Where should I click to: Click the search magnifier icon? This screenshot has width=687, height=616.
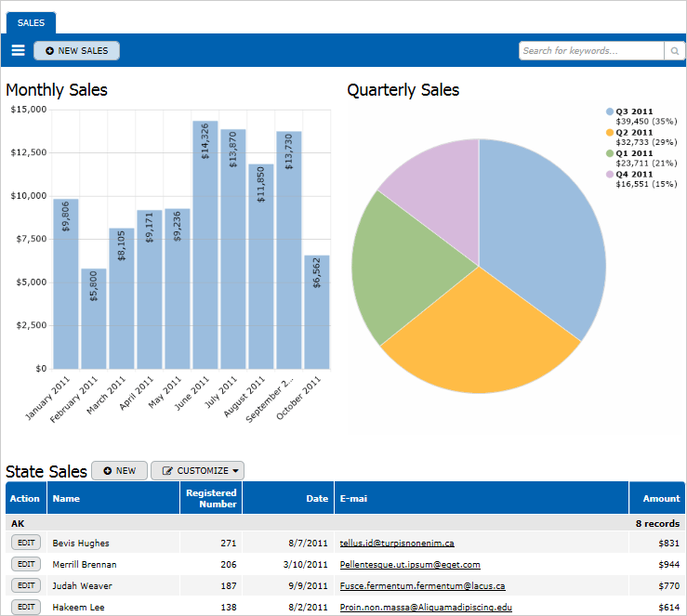(x=675, y=51)
